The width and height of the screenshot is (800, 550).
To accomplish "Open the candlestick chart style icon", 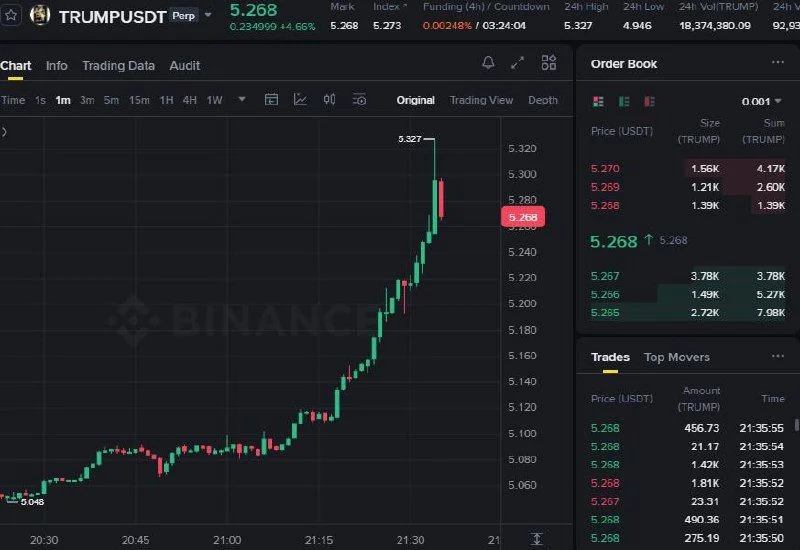I will tap(330, 99).
